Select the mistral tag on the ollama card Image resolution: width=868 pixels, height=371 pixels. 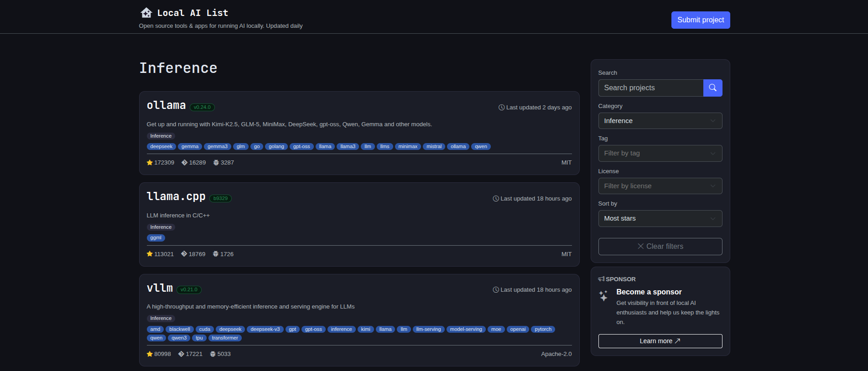[434, 147]
